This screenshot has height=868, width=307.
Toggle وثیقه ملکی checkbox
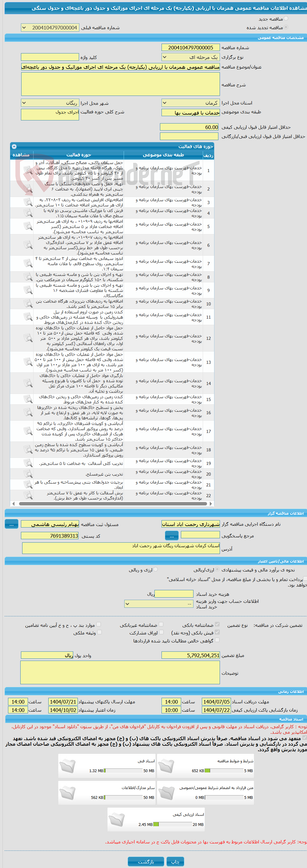(99, 632)
